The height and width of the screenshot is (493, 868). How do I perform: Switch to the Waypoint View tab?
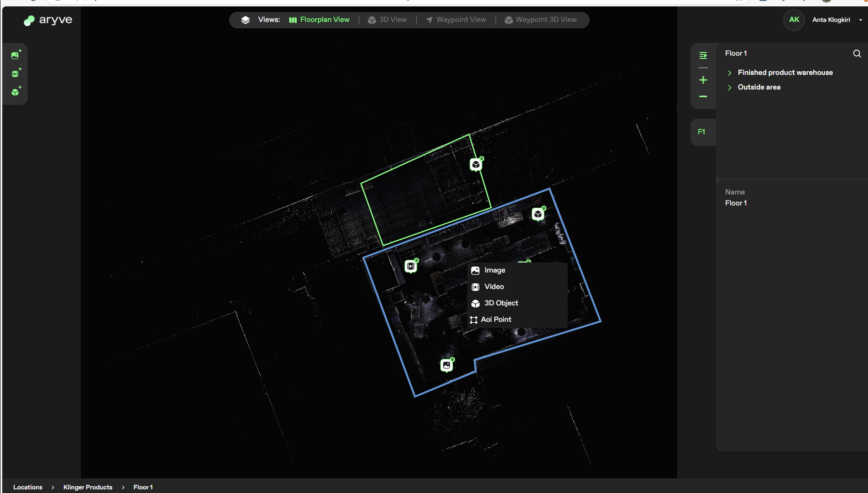[456, 20]
